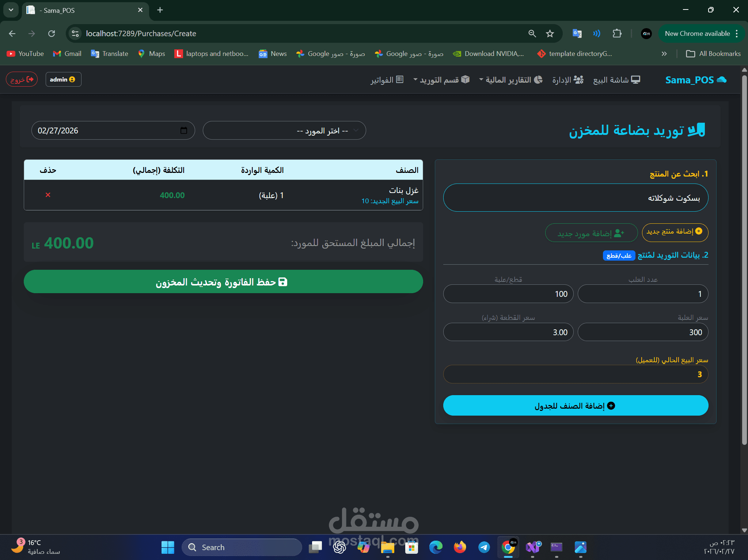Delete the غزل بنات row with red X
Screen dimensions: 748x560
tap(48, 195)
